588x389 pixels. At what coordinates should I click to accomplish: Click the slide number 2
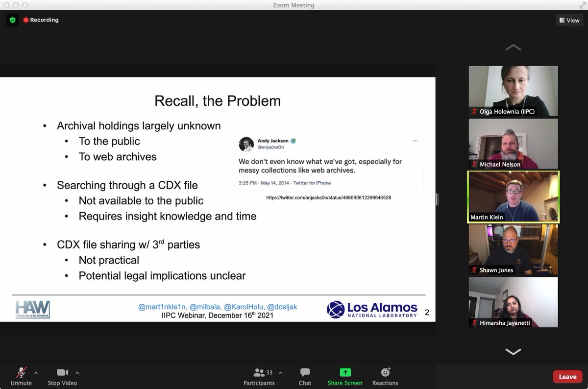[427, 312]
